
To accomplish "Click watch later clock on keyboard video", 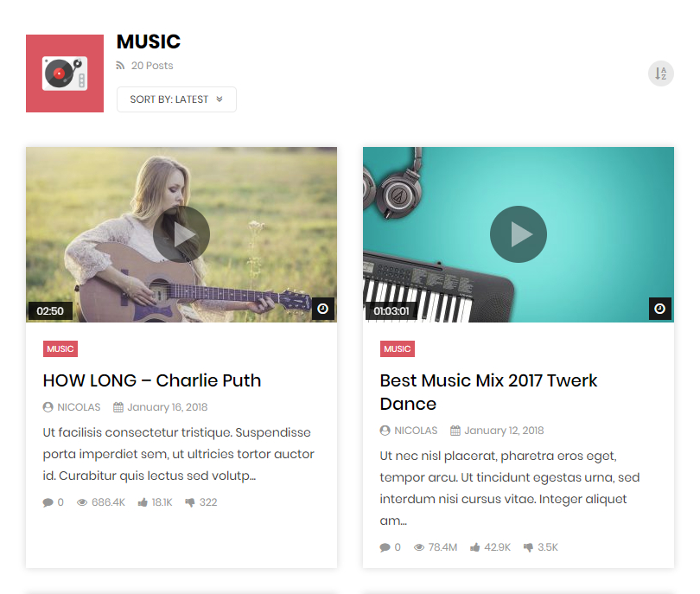I will pyautogui.click(x=660, y=309).
